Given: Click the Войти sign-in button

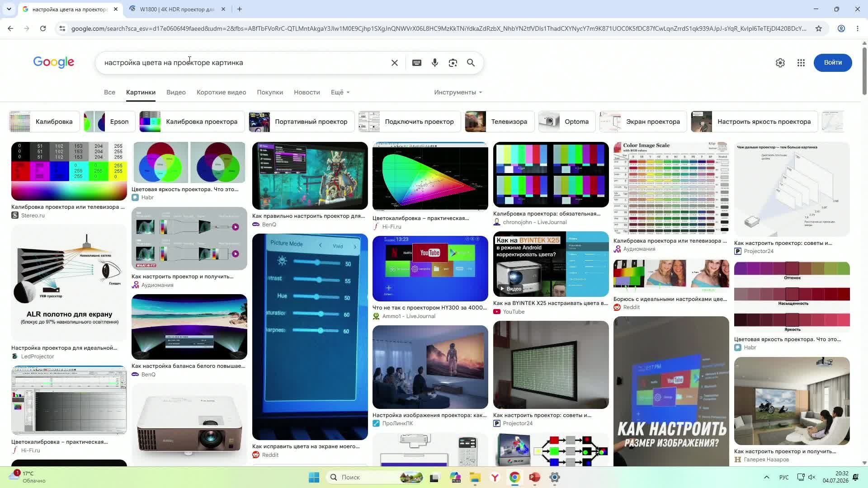Looking at the screenshot, I should click(x=833, y=63).
